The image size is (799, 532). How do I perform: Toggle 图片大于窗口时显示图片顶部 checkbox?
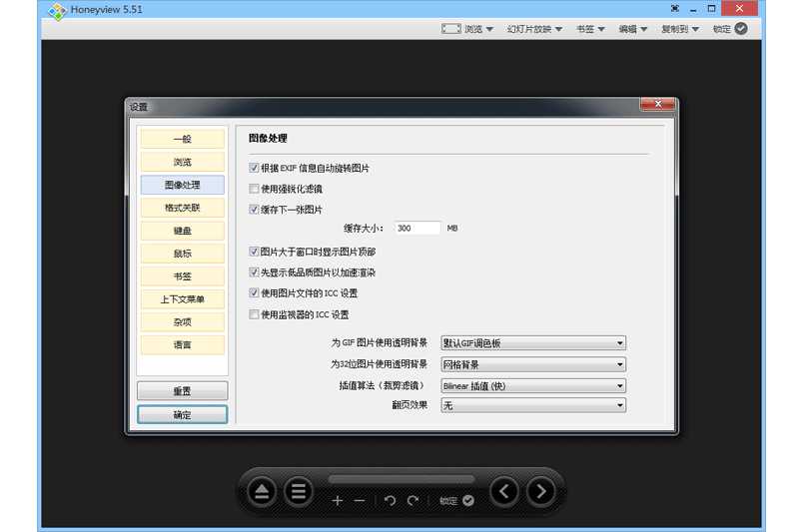coord(254,252)
